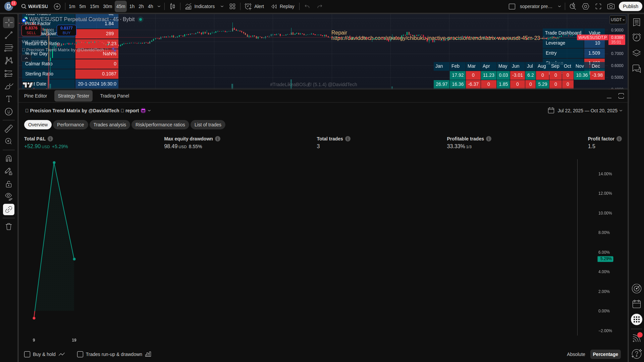Expand the timeframe interval chevron
The height and width of the screenshot is (362, 644).
(159, 6)
